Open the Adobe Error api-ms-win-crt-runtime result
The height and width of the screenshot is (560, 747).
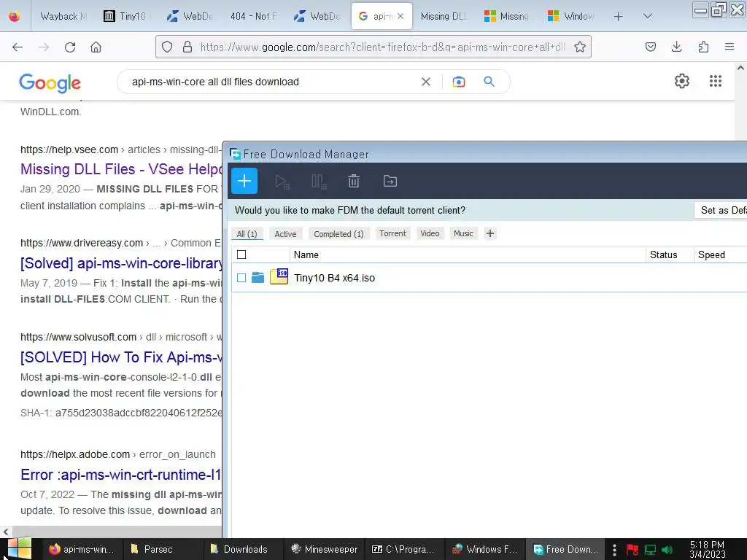pos(122,475)
